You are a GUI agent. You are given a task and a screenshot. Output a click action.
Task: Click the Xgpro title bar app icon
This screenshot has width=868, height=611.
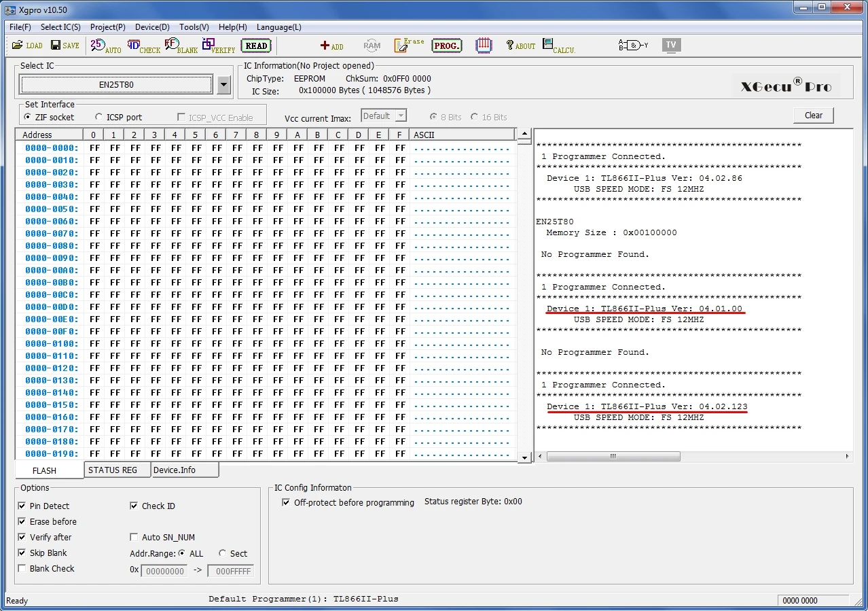coord(10,10)
